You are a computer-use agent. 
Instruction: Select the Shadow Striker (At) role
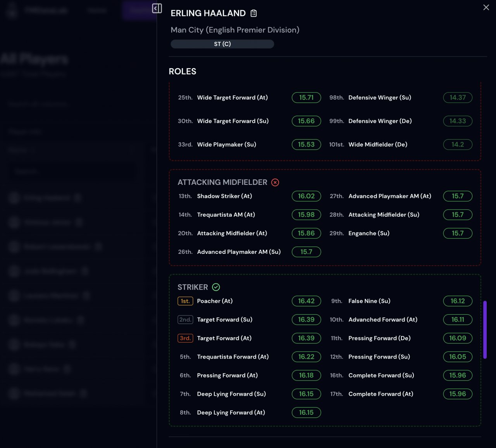click(224, 196)
